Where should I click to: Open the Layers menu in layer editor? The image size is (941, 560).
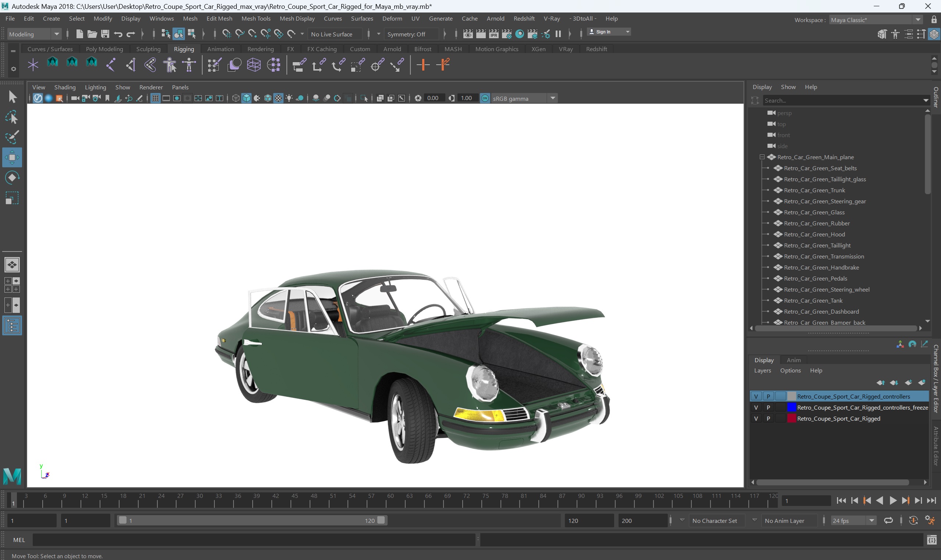point(762,371)
